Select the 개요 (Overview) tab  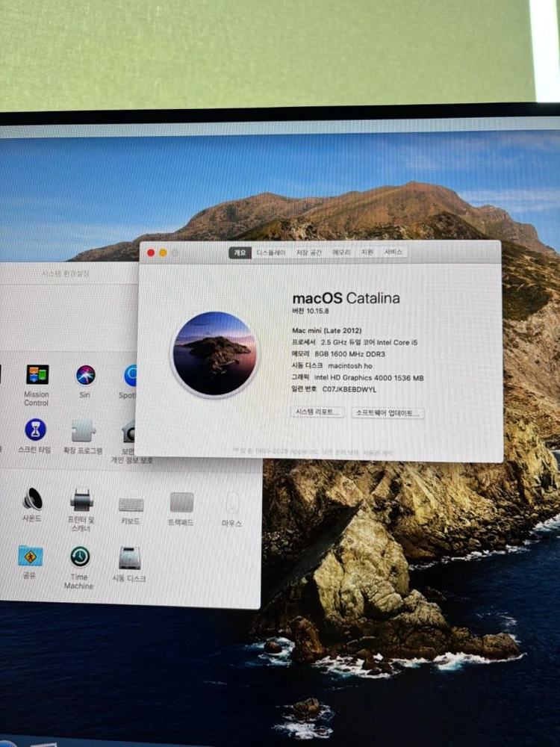tap(240, 252)
